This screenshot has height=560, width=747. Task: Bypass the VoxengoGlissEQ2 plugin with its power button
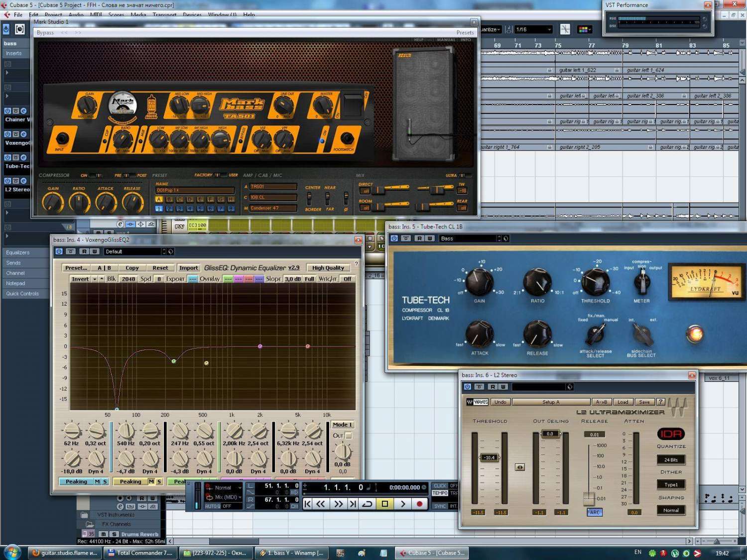tap(59, 251)
